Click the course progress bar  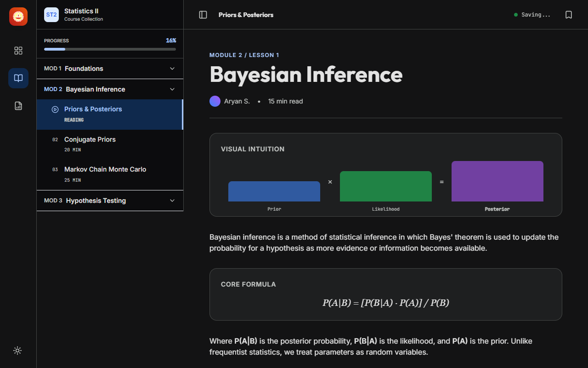110,49
